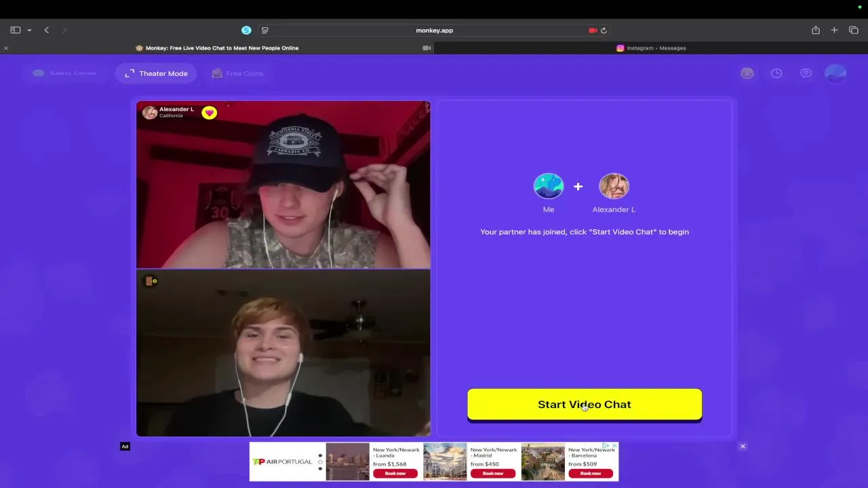Viewport: 868px width, 488px height.
Task: Open my profile avatar in the header
Action: coord(835,73)
